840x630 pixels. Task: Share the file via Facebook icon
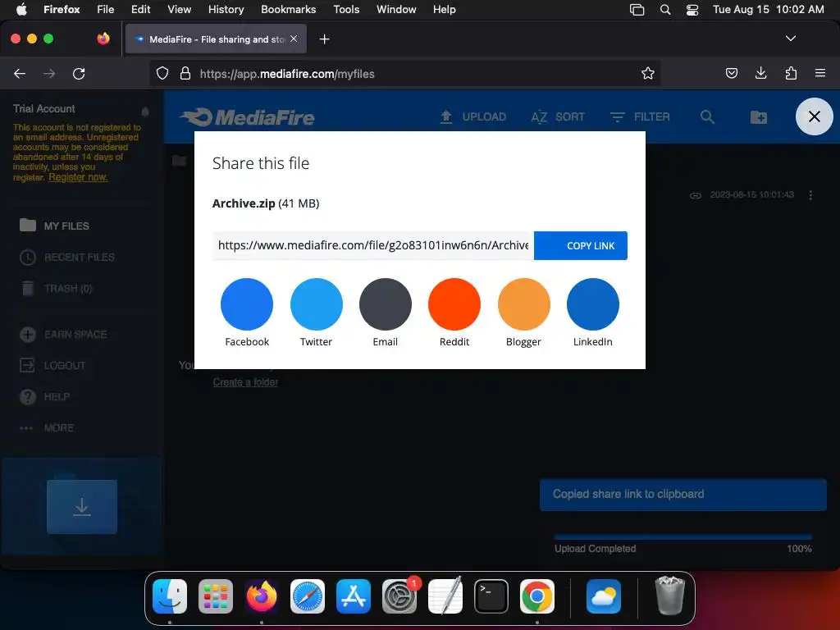(246, 304)
